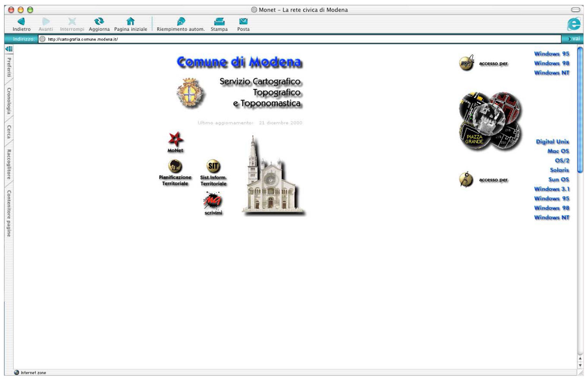This screenshot has width=588, height=380.
Task: Click the scrivimi ink splash icon
Action: (213, 200)
